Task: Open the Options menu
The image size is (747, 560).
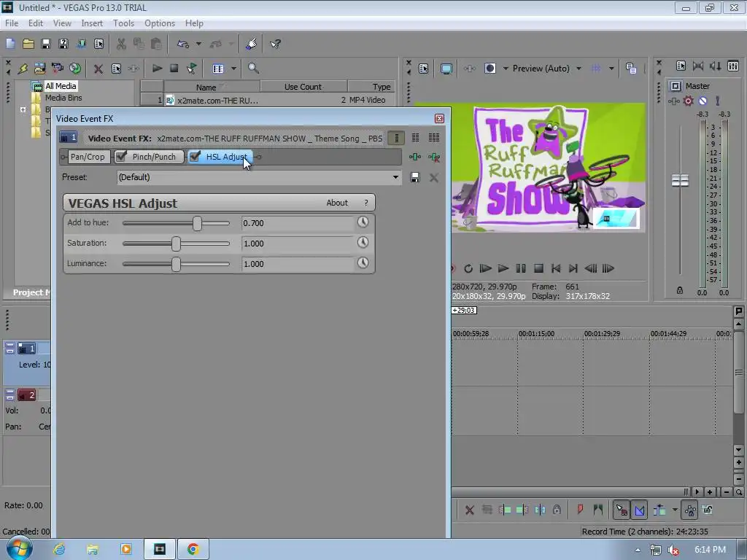Action: tap(160, 23)
